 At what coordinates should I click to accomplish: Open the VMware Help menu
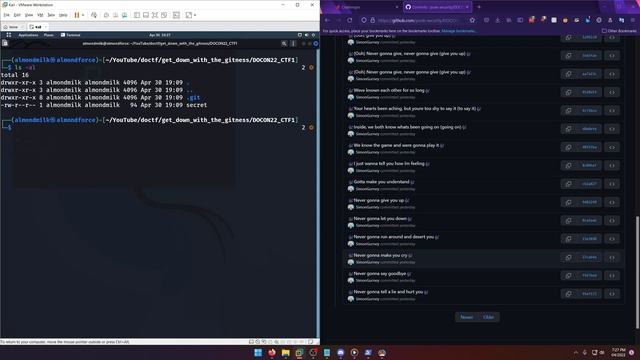(63, 15)
